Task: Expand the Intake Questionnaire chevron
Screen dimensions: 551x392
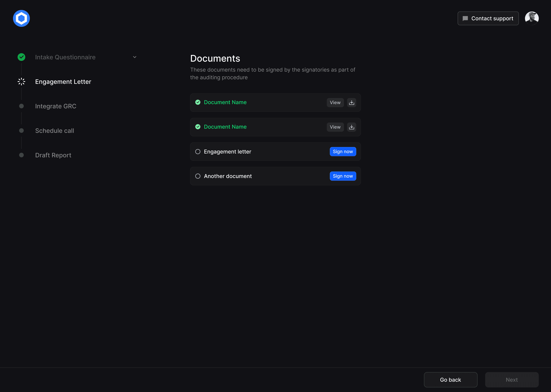Action: (135, 57)
